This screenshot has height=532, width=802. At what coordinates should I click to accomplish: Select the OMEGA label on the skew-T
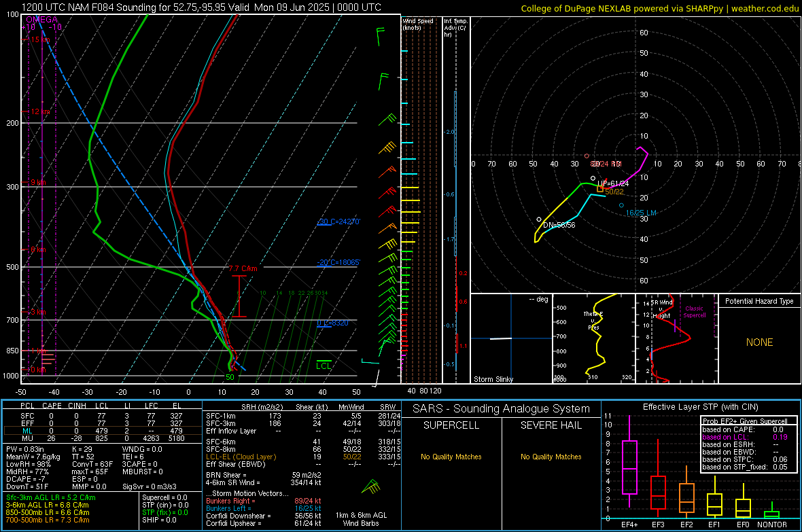tap(42, 20)
